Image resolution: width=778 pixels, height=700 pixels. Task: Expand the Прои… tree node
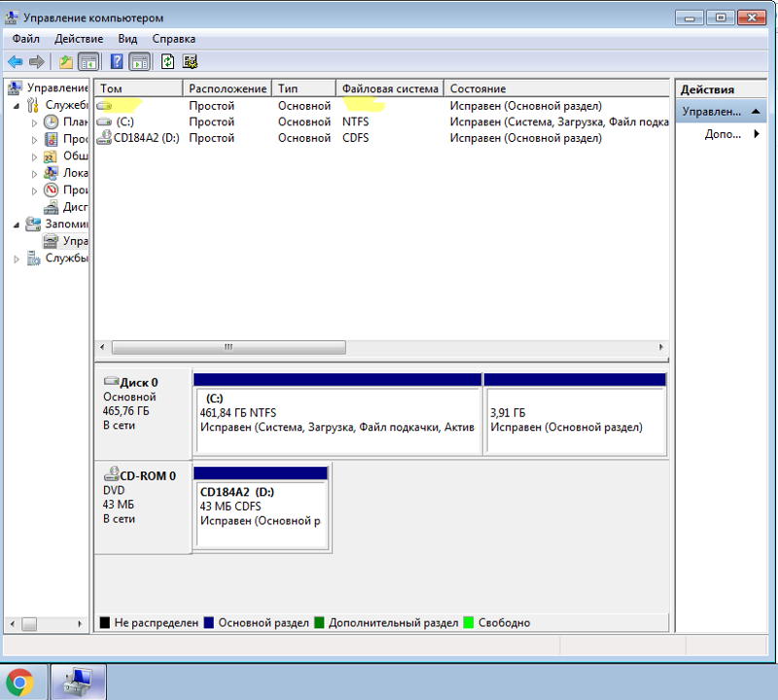coord(34,191)
